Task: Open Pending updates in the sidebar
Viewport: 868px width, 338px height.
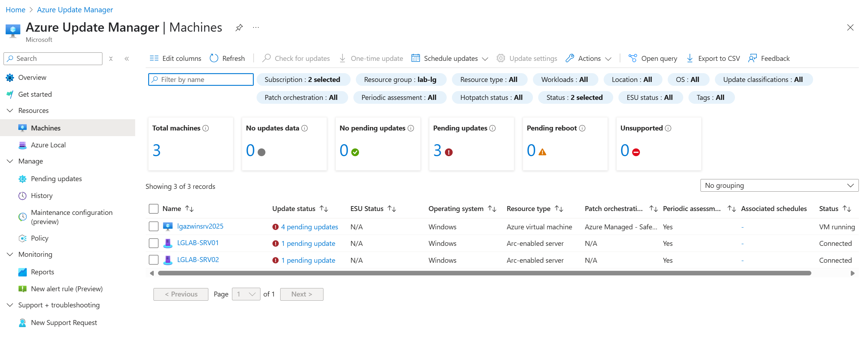Action: point(56,179)
